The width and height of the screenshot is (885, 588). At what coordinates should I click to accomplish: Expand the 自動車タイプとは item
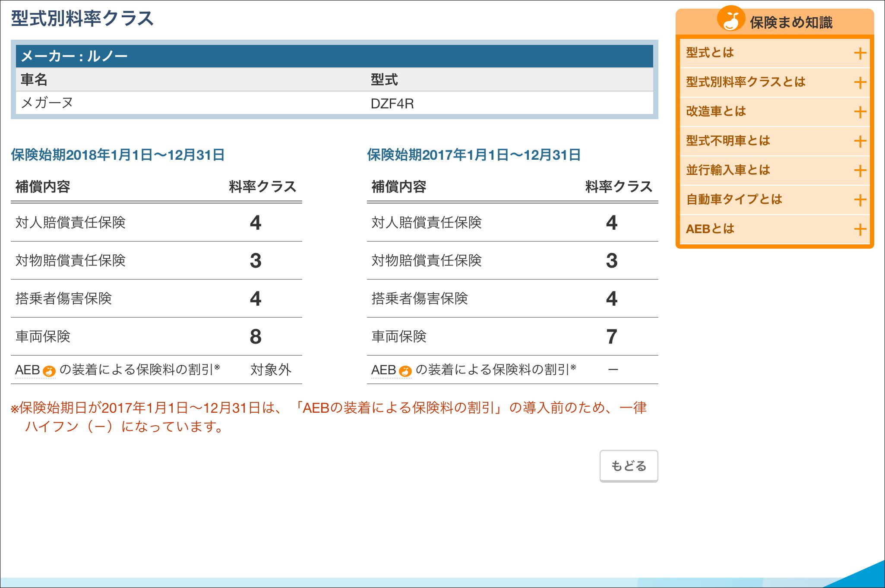tap(775, 200)
